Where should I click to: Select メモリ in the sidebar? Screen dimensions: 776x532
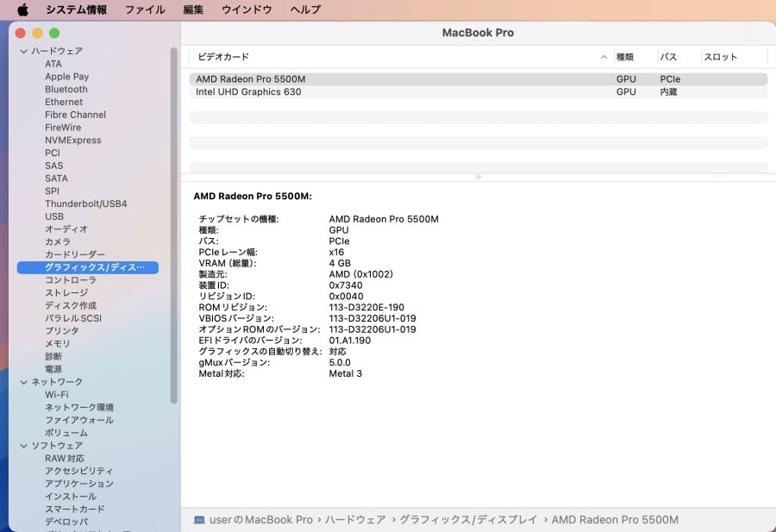click(x=58, y=343)
